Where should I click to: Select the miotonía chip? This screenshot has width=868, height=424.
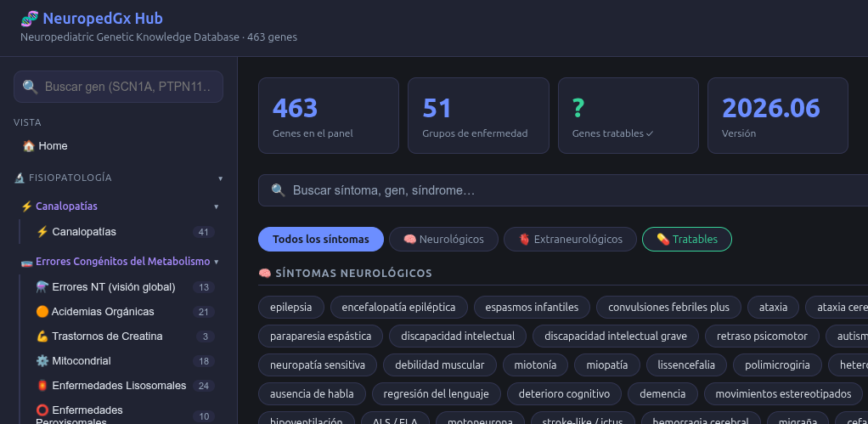tap(535, 365)
